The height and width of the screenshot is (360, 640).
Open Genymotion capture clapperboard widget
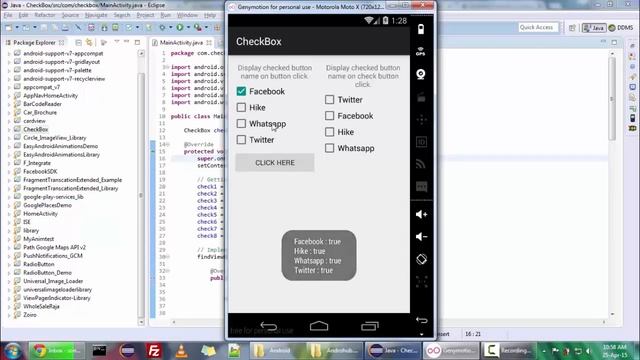pos(421,98)
